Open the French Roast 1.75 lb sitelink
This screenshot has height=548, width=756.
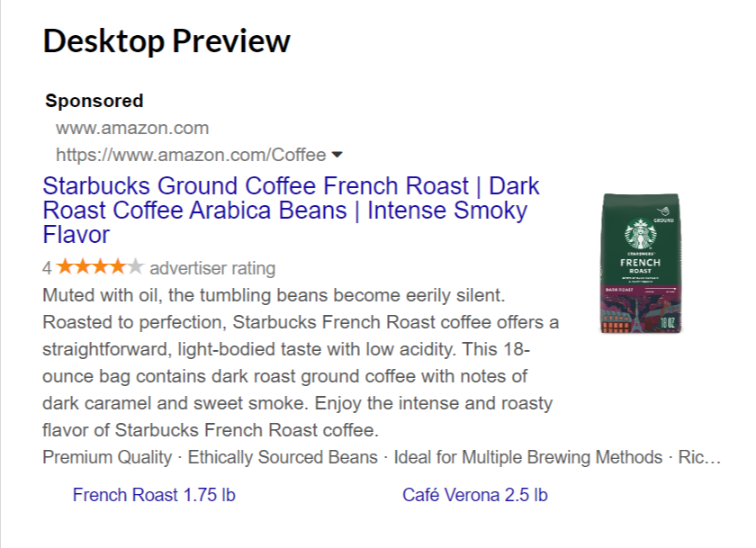point(154,495)
